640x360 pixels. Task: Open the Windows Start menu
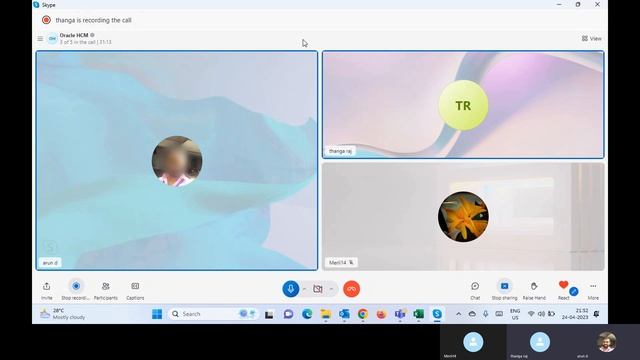[157, 314]
